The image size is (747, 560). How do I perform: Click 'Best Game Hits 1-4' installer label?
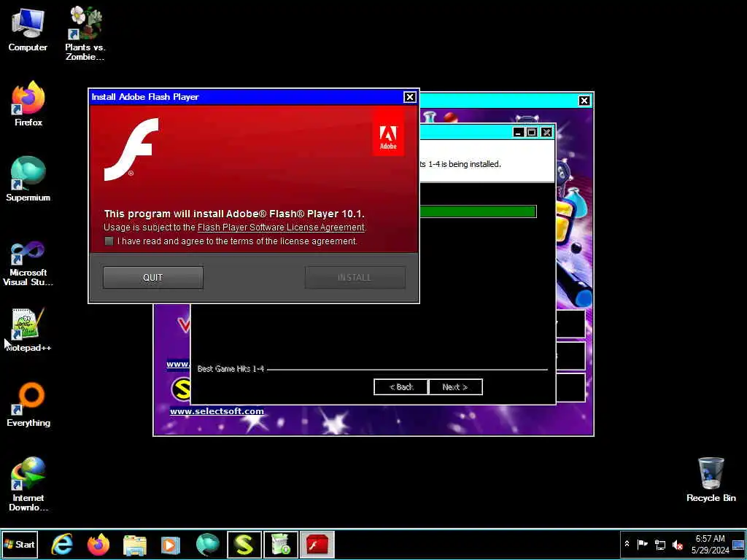click(x=231, y=368)
